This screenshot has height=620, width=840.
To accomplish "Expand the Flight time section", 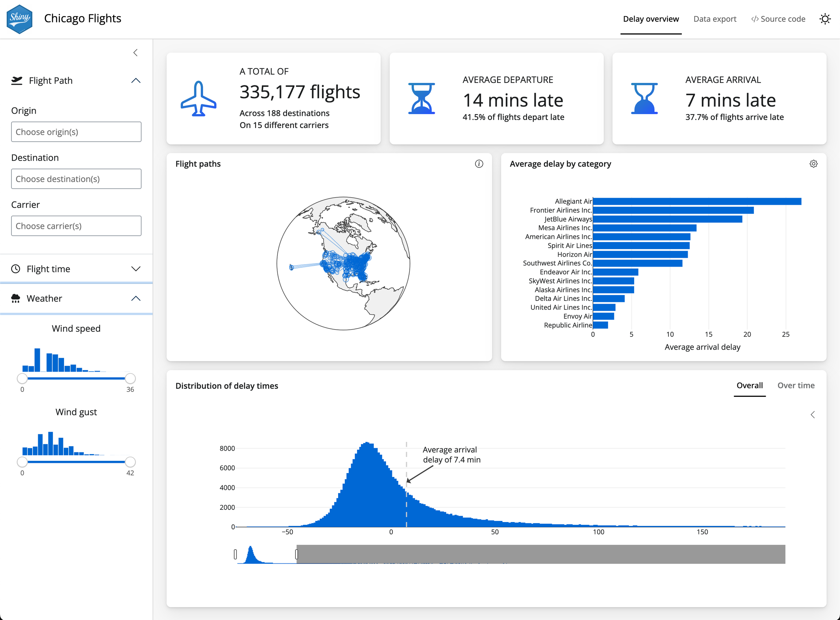I will pyautogui.click(x=136, y=269).
